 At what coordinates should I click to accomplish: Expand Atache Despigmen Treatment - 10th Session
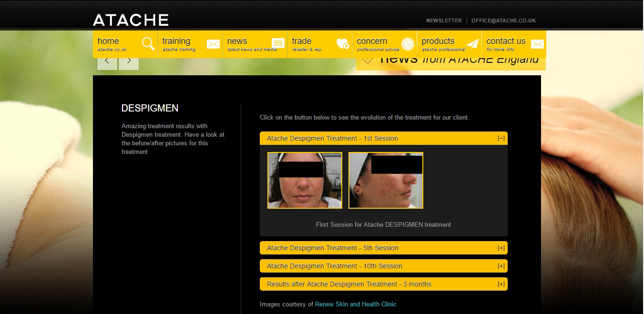(384, 266)
